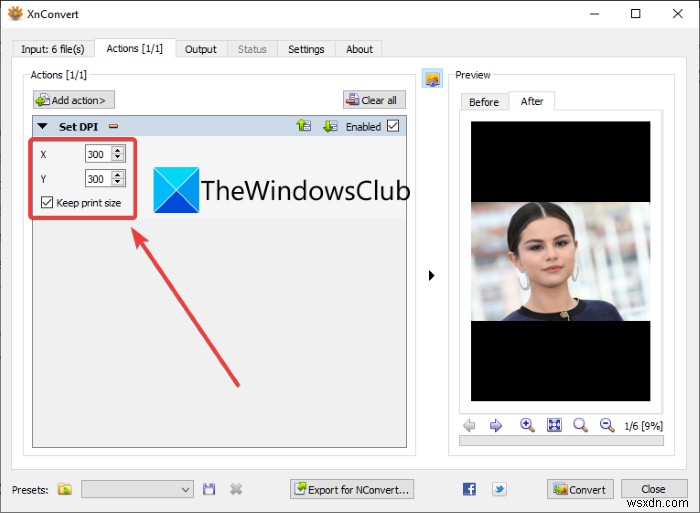This screenshot has height=513, width=700.
Task: Open the Status tab
Action: click(252, 49)
